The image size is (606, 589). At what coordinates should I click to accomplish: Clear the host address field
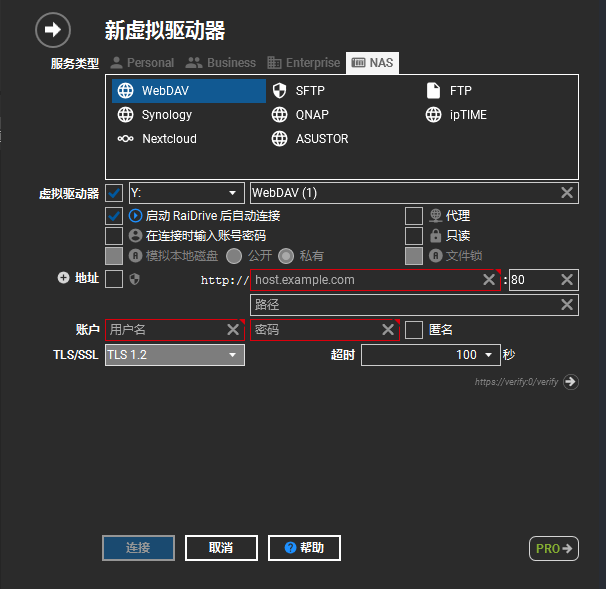click(489, 279)
